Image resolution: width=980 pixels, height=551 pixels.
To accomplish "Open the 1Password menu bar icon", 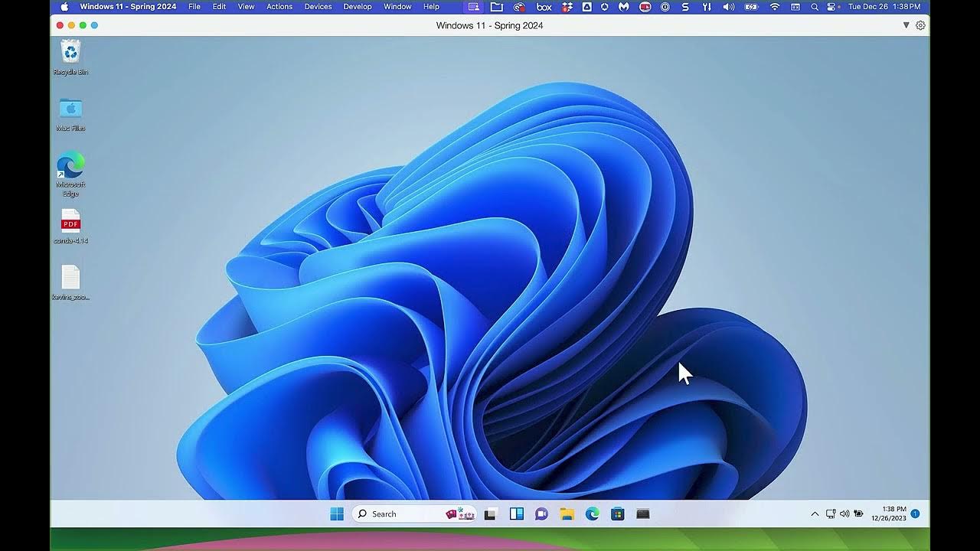I will (665, 6).
